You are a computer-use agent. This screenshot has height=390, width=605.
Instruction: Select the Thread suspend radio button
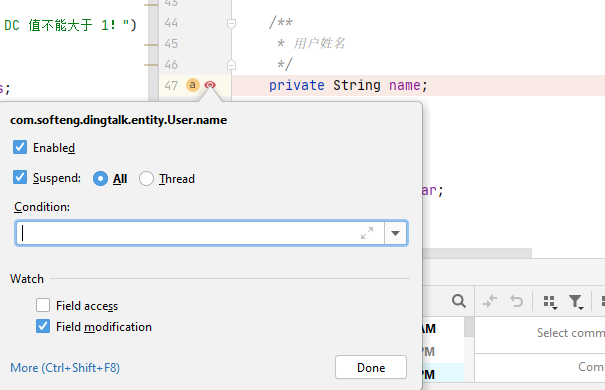[x=146, y=179]
